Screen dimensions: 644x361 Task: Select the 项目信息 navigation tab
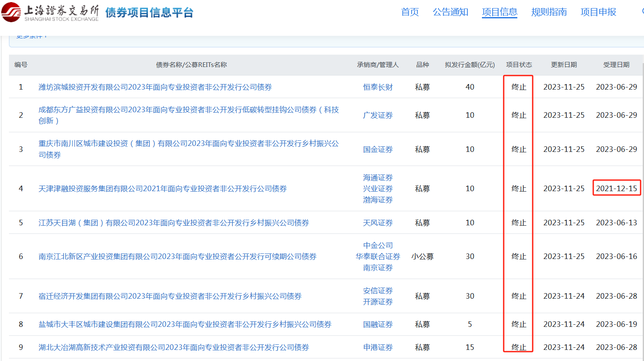click(x=499, y=12)
